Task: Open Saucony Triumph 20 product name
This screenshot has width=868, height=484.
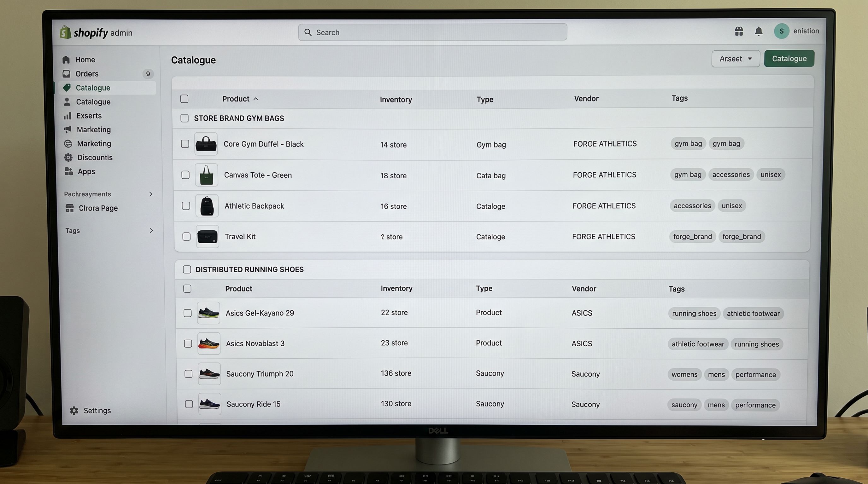Action: (260, 374)
